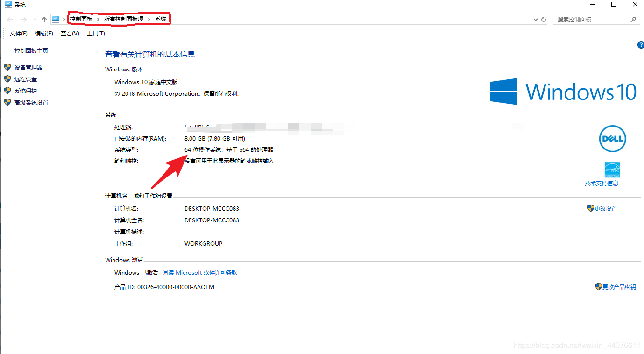Viewport: 644px width, 354px height.
Task: Click 更改产品密钥 link
Action: pyautogui.click(x=619, y=287)
